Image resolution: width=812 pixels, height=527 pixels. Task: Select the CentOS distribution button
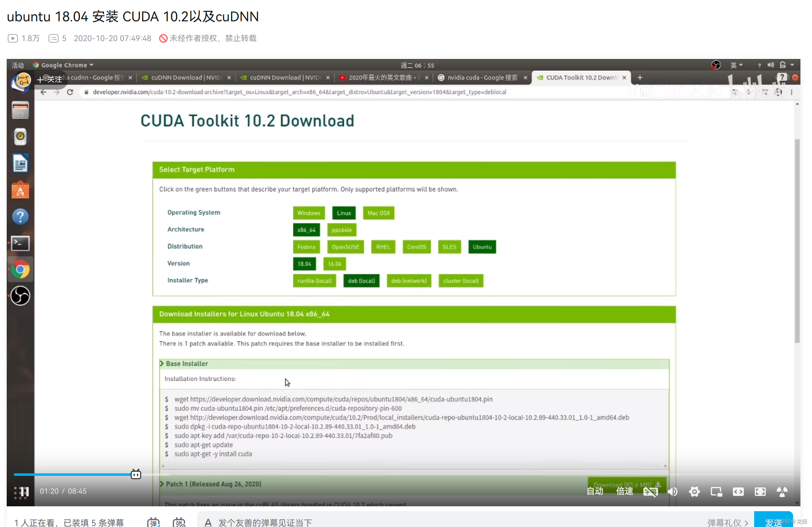pos(417,247)
